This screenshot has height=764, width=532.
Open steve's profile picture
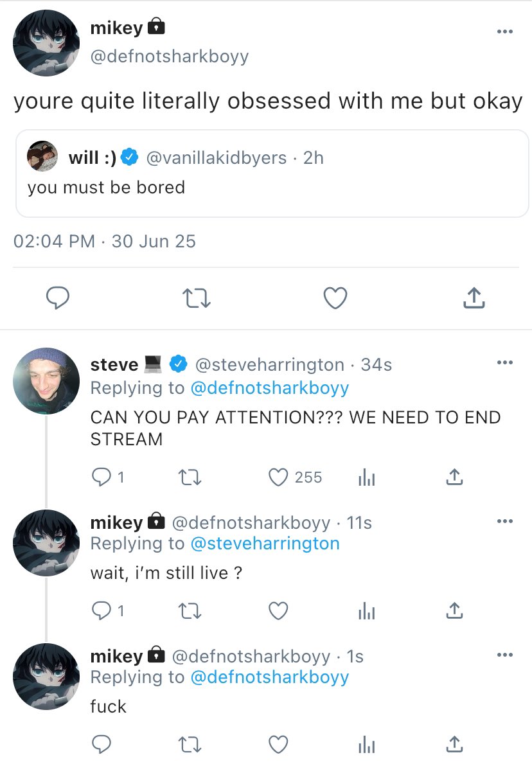46,381
